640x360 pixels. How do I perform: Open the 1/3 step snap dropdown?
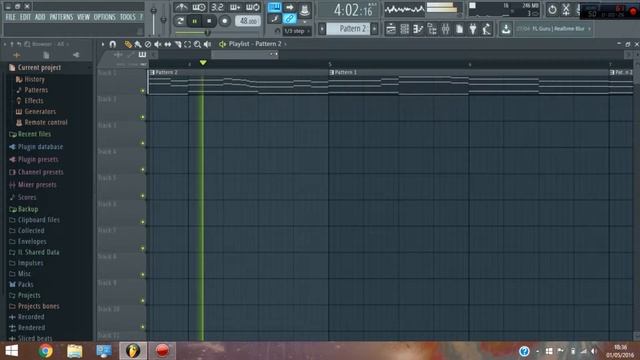coord(297,31)
